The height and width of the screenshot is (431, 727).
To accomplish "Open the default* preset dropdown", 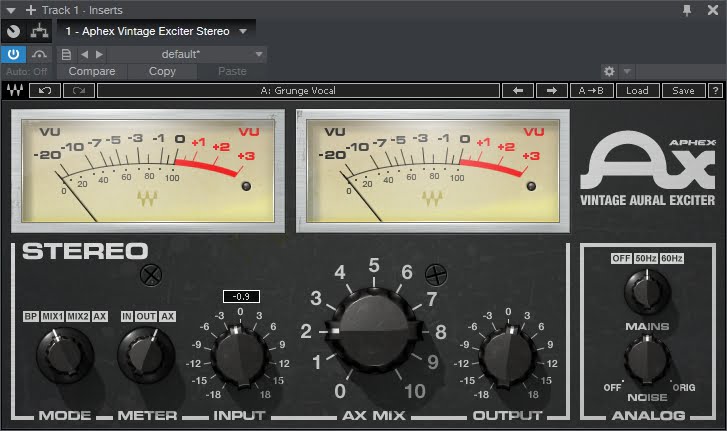I will [259, 54].
